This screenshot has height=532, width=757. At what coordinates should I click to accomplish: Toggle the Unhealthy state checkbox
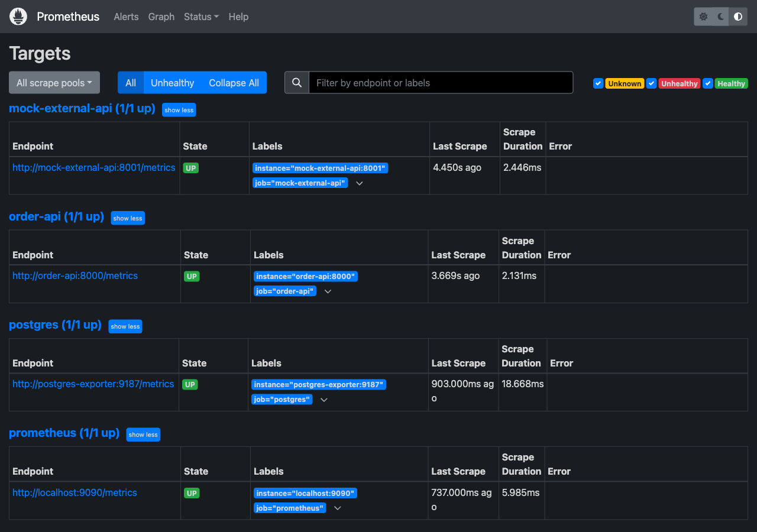coord(652,83)
